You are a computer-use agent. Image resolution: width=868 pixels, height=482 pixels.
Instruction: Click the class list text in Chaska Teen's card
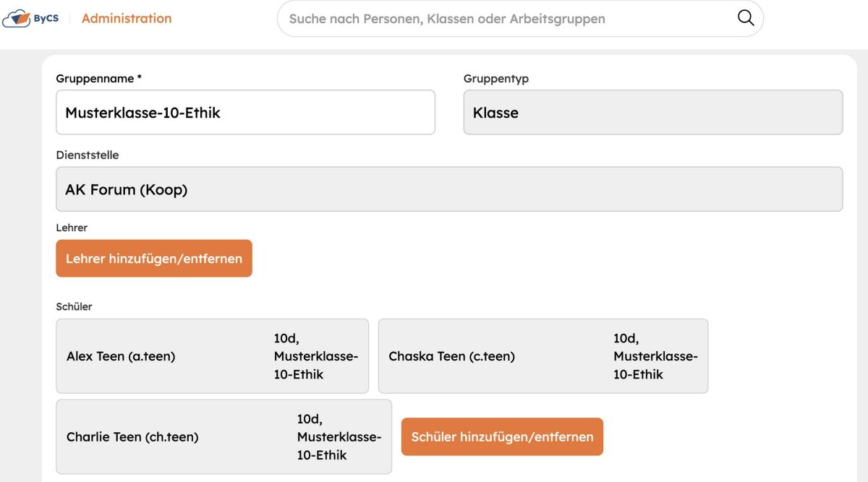[655, 356]
